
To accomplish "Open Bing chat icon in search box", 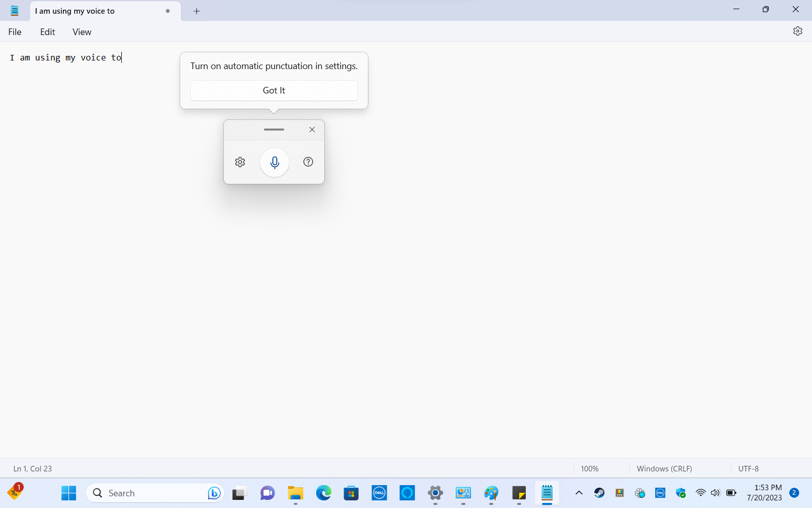I will click(x=214, y=493).
